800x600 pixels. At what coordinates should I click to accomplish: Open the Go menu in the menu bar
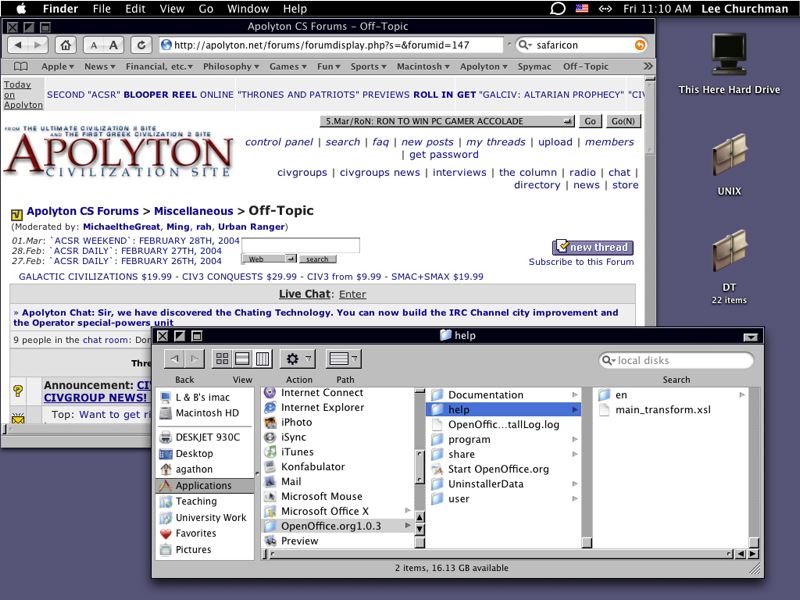click(206, 8)
